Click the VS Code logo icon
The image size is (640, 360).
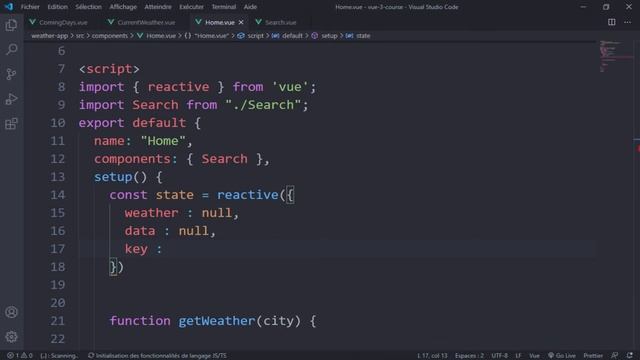[x=9, y=7]
